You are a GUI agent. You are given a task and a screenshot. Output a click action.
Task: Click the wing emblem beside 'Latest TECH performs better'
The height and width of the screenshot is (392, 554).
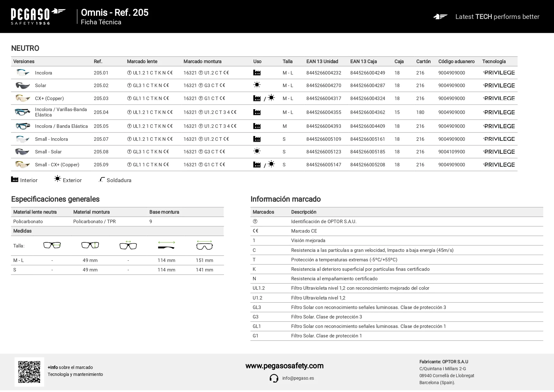point(440,17)
